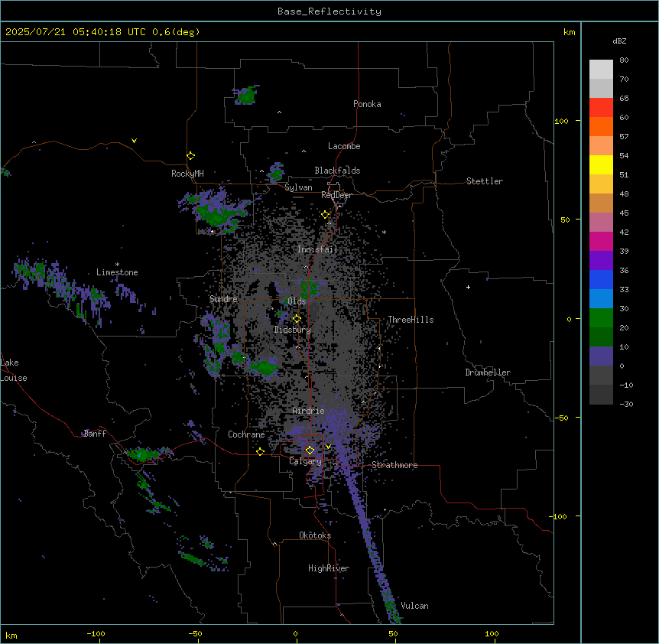
Task: Click the Sundre label
Action: [x=223, y=299]
